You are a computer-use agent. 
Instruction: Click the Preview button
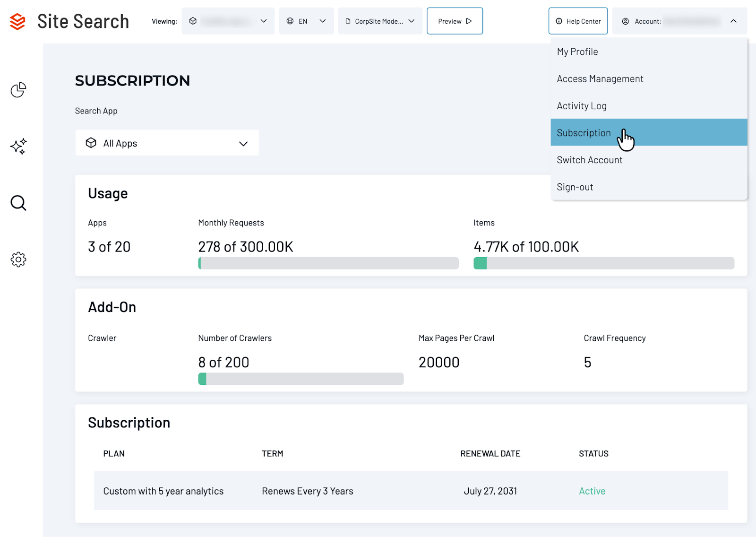click(455, 21)
